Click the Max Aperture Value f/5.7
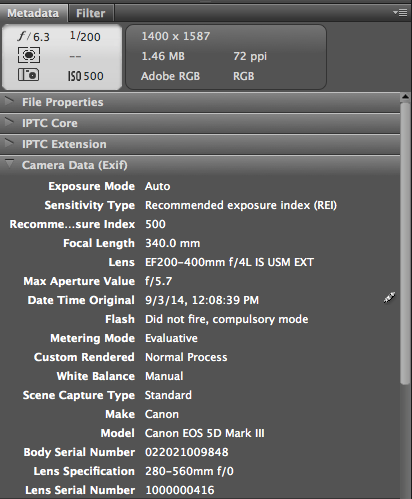Image resolution: width=412 pixels, height=499 pixels. 159,281
